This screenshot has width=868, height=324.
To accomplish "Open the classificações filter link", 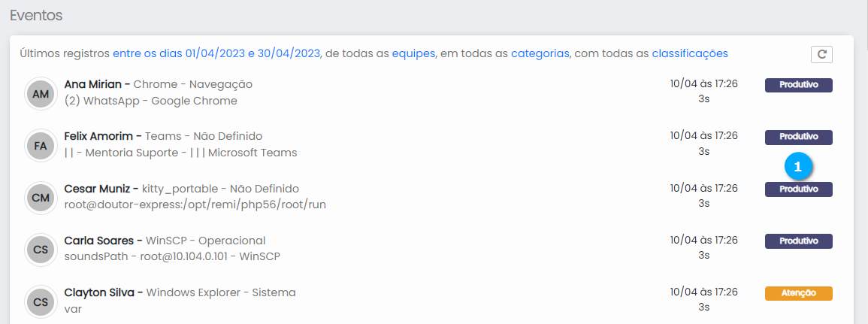I will click(x=689, y=53).
